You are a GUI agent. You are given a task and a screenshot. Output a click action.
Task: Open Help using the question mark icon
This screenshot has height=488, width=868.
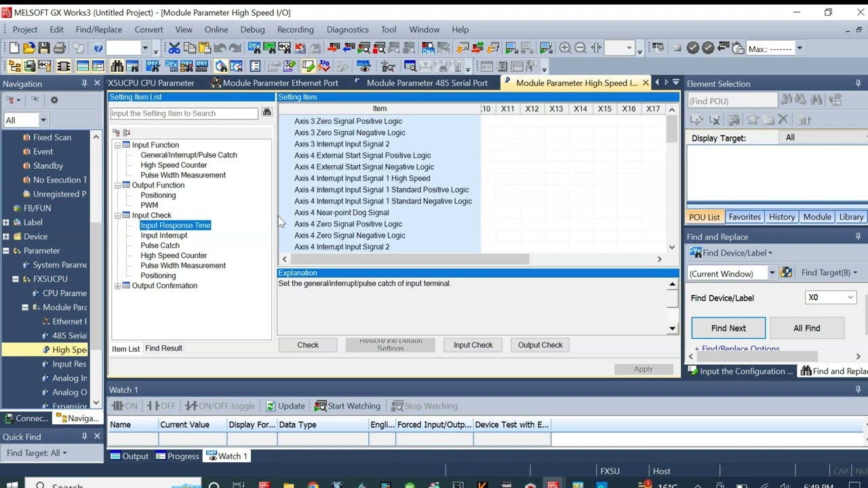(98, 48)
